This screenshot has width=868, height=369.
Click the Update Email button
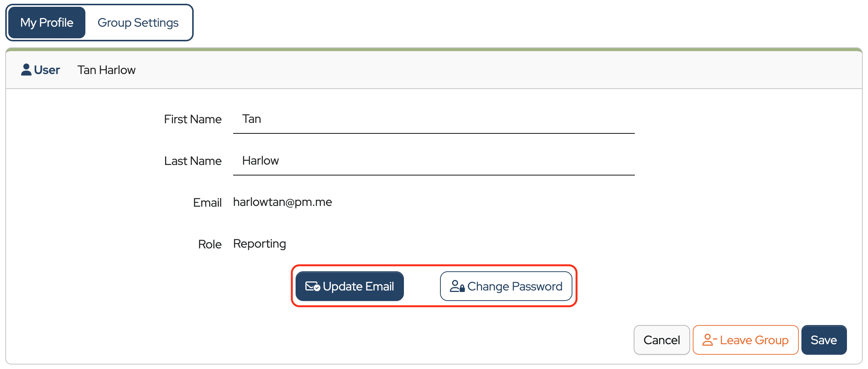pyautogui.click(x=350, y=286)
